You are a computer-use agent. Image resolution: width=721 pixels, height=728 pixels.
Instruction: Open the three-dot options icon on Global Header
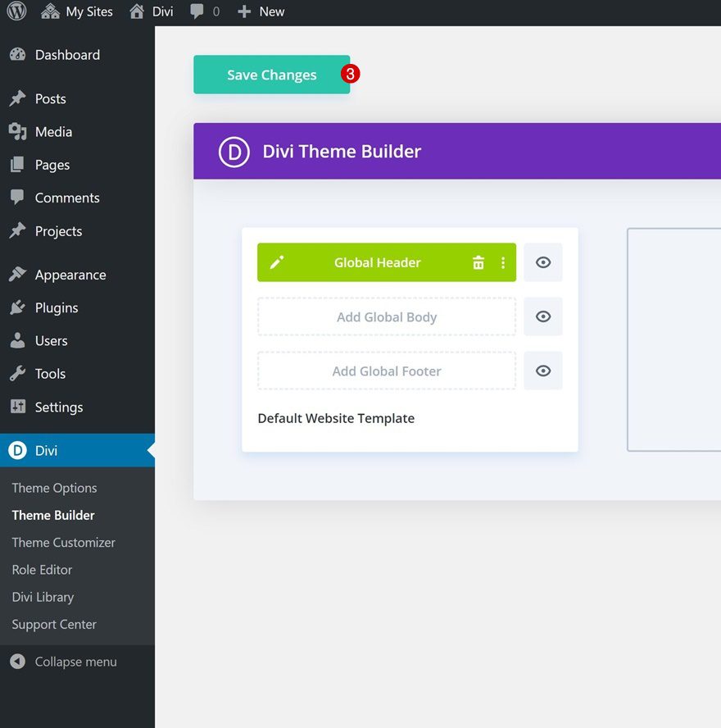pos(503,262)
